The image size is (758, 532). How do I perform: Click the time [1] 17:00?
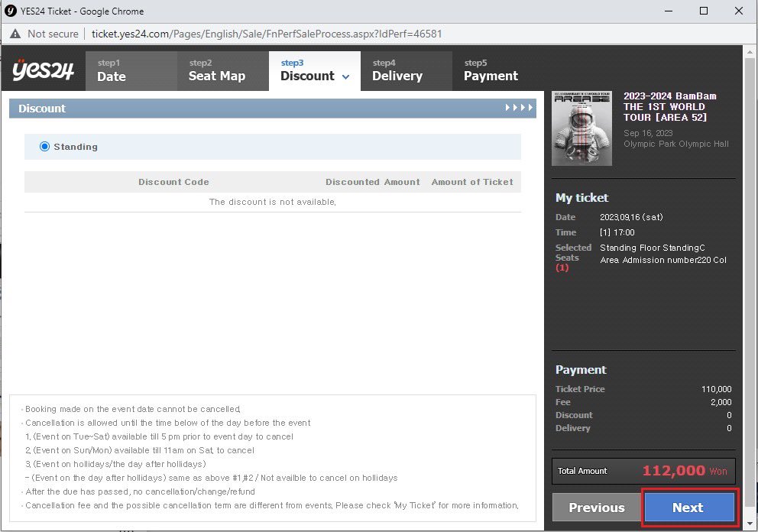click(617, 232)
